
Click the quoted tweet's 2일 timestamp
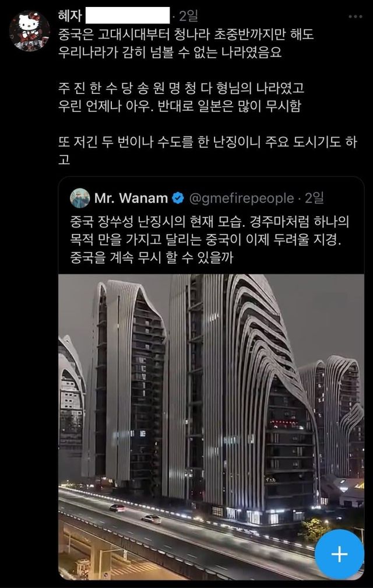click(315, 198)
